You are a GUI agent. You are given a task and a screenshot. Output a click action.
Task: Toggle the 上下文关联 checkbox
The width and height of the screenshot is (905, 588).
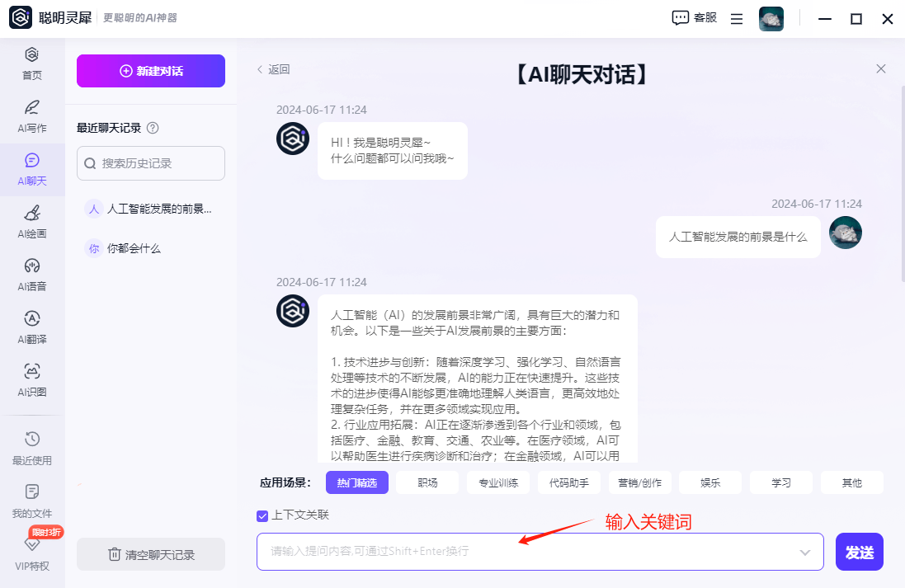(x=262, y=515)
